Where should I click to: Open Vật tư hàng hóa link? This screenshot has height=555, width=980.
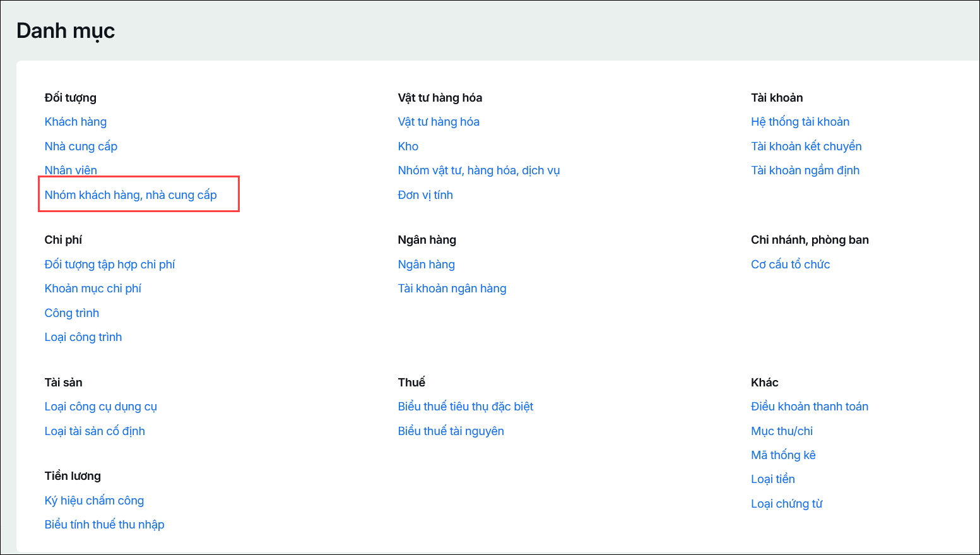(x=439, y=122)
